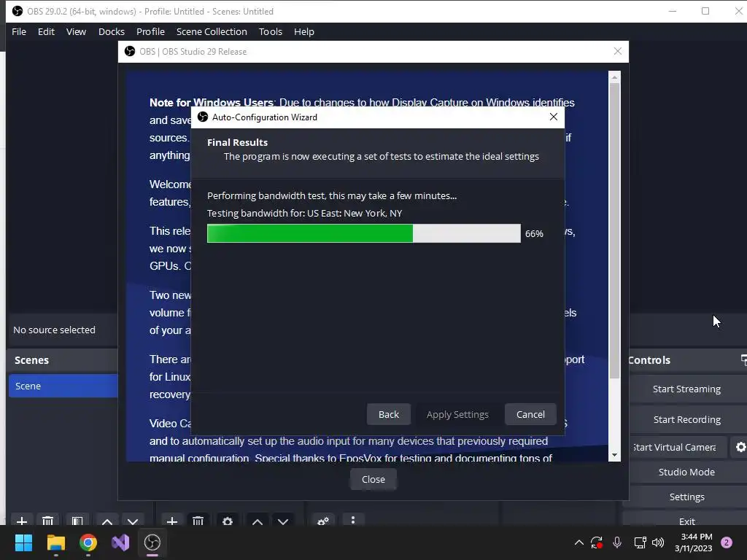Close the OBS Studio 29 Release window
Screen dimensions: 747x560
(x=617, y=51)
